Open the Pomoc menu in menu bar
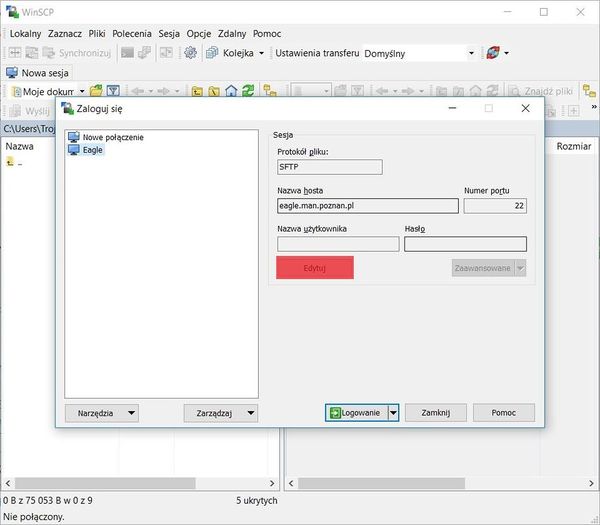Viewport: 600px width, 525px height. 267,34
